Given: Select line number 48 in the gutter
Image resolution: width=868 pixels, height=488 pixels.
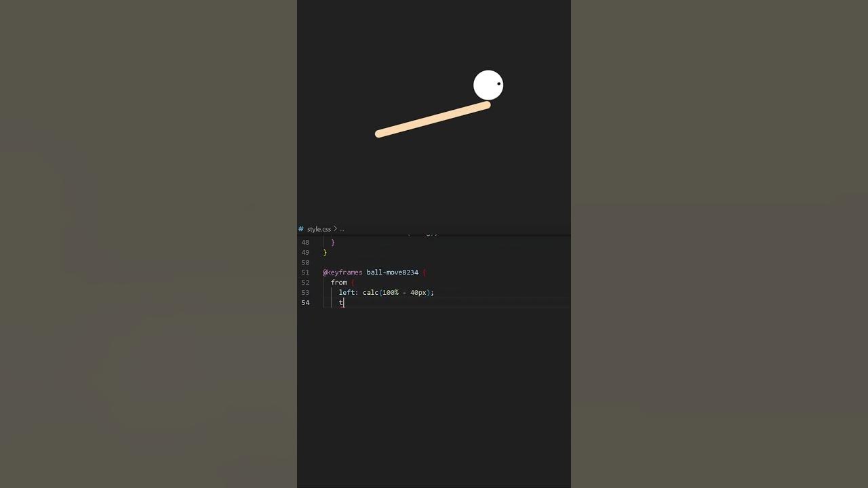Looking at the screenshot, I should click(305, 242).
